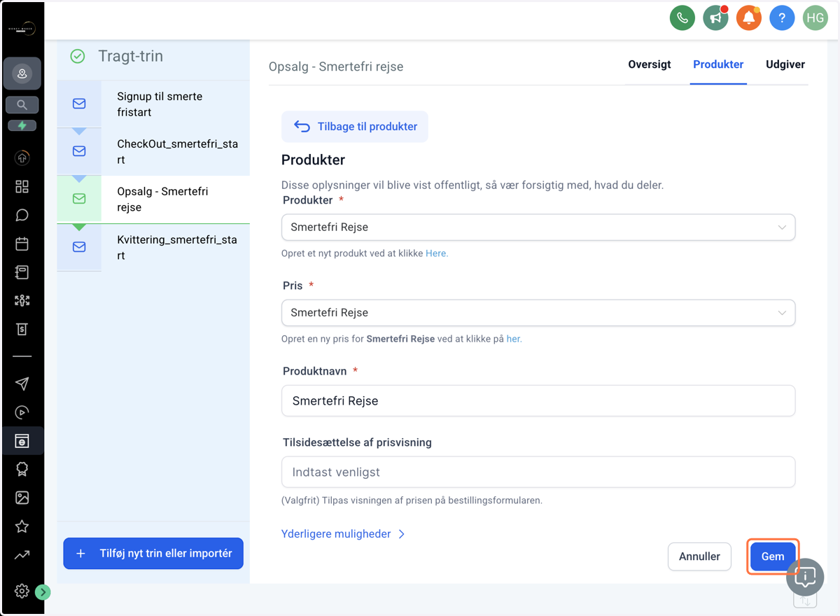Click the floating chat feedback icon
The width and height of the screenshot is (840, 616).
coord(805,577)
